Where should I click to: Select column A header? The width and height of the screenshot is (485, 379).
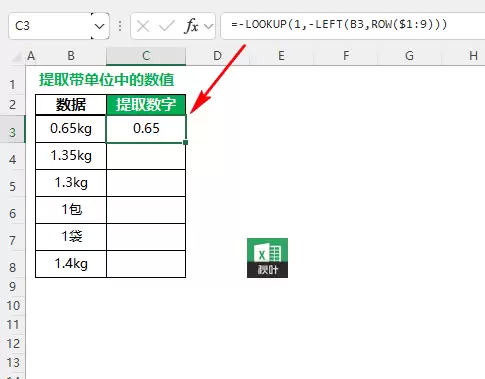tap(31, 56)
